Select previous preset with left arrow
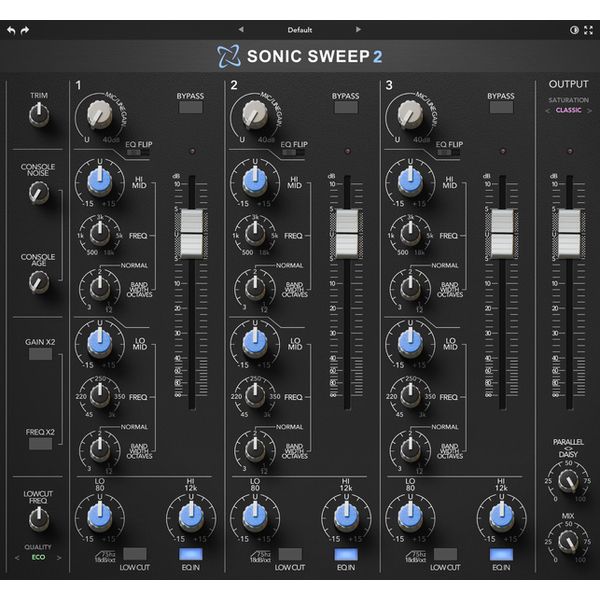 click(240, 30)
